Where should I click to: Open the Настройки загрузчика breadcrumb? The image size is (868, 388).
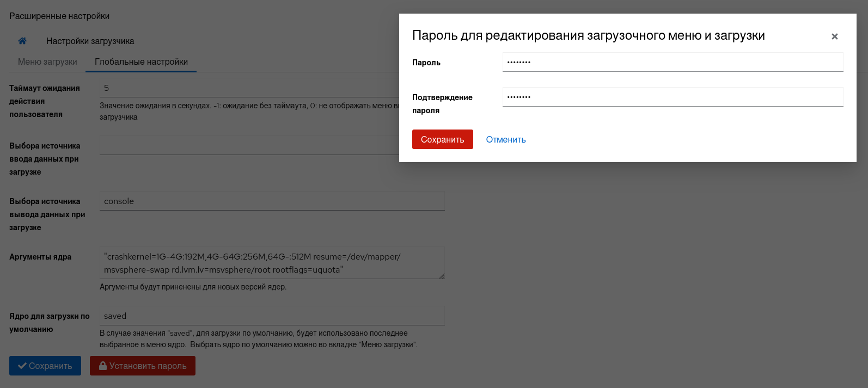pyautogui.click(x=90, y=41)
